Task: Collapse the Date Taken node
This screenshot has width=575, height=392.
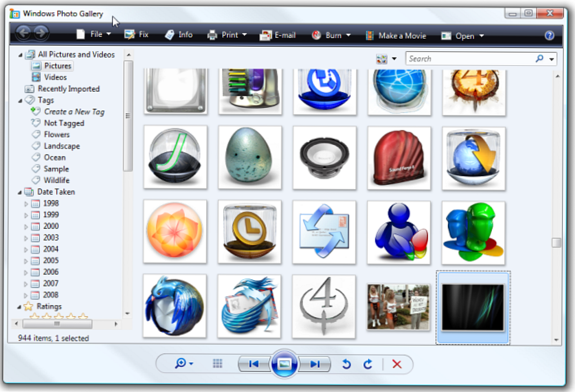Action: point(20,192)
